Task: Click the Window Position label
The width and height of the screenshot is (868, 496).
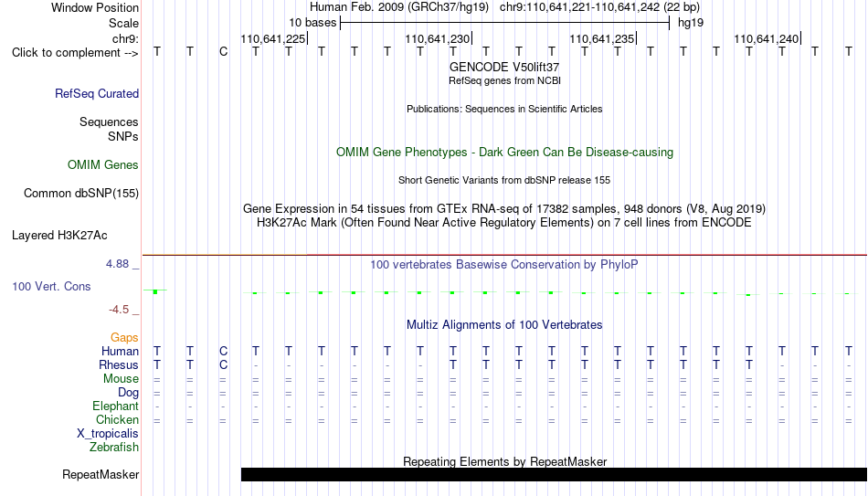Action: click(95, 7)
